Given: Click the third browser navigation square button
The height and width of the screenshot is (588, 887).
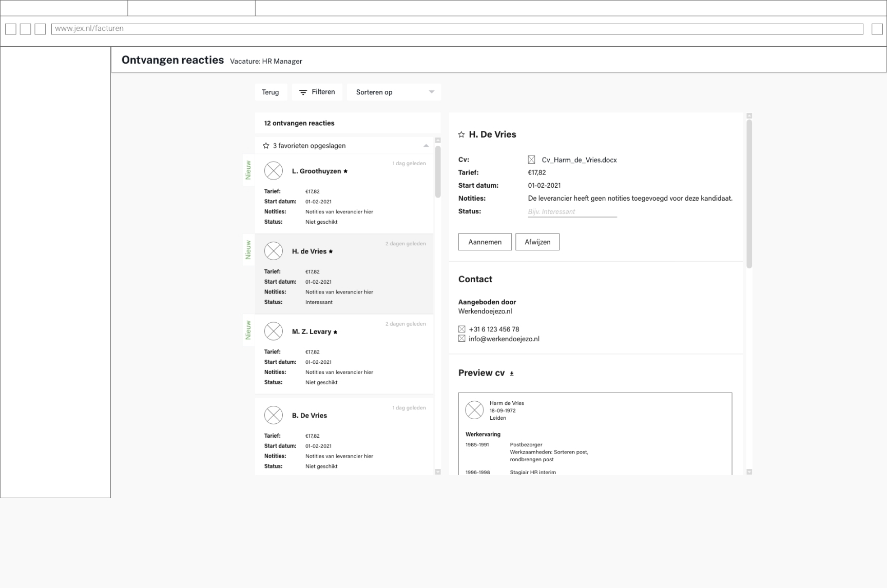Looking at the screenshot, I should tap(40, 29).
